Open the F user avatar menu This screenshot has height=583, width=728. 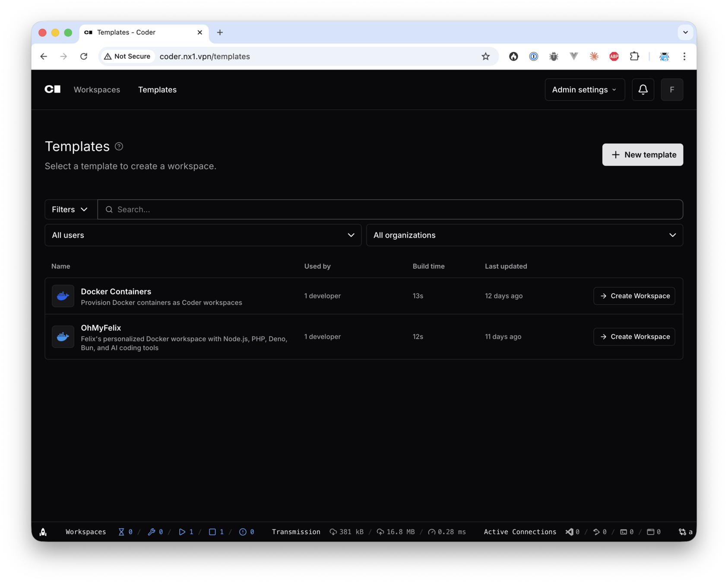[x=672, y=89]
